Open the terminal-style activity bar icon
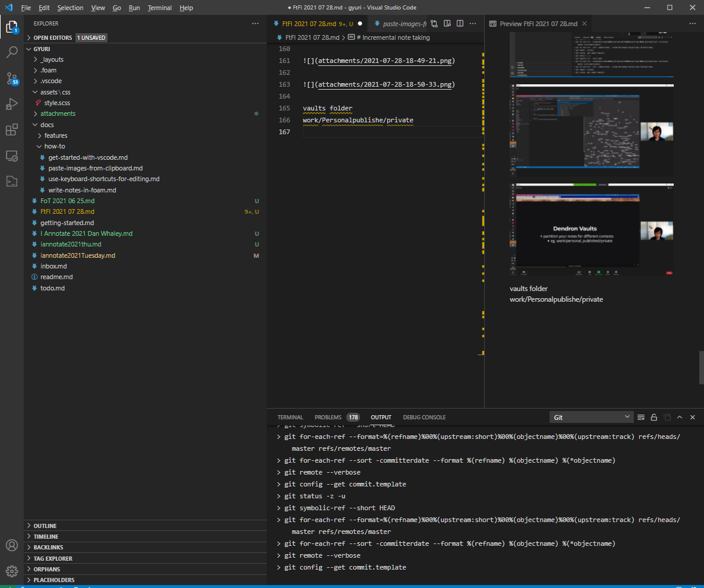Screen dimensions: 704x588 (12, 181)
